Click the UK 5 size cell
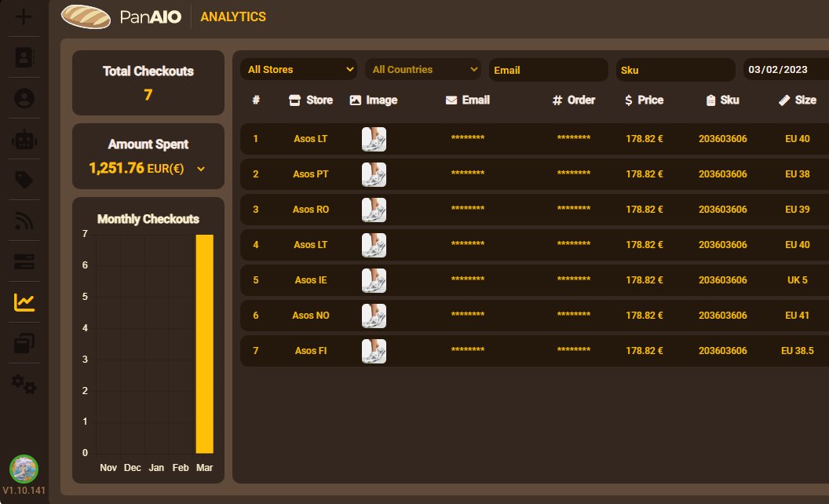This screenshot has height=504, width=829. pos(798,280)
